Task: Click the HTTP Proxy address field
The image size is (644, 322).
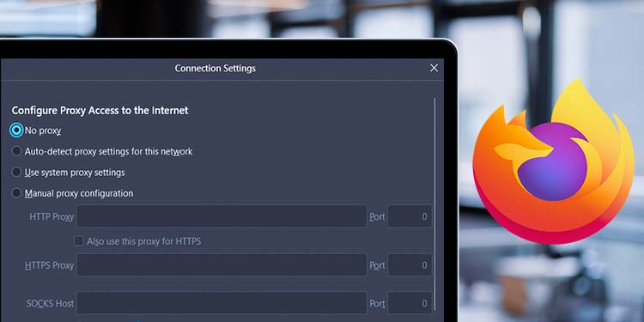Action: (222, 216)
